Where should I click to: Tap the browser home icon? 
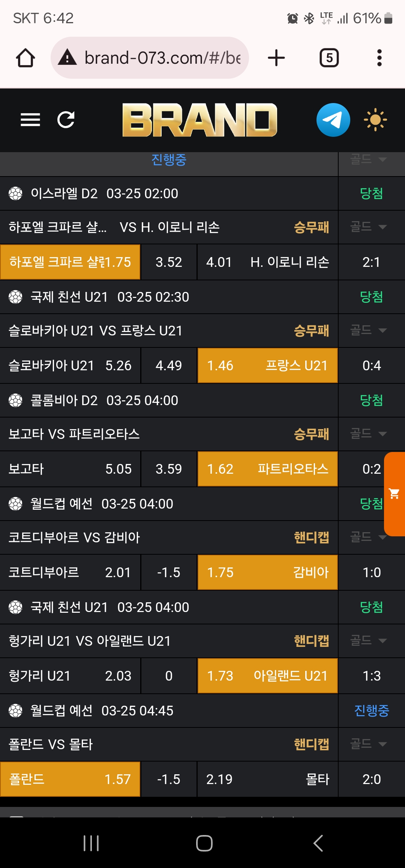[25, 58]
